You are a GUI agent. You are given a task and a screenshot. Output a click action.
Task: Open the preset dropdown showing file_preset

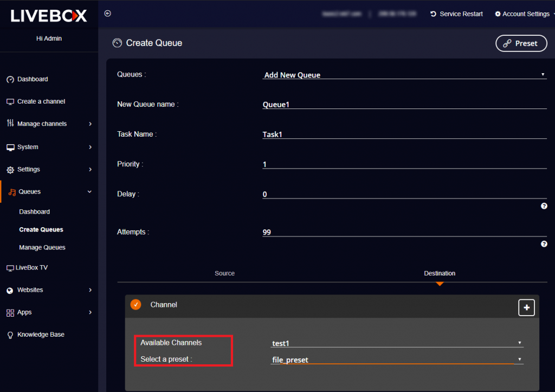(396, 359)
